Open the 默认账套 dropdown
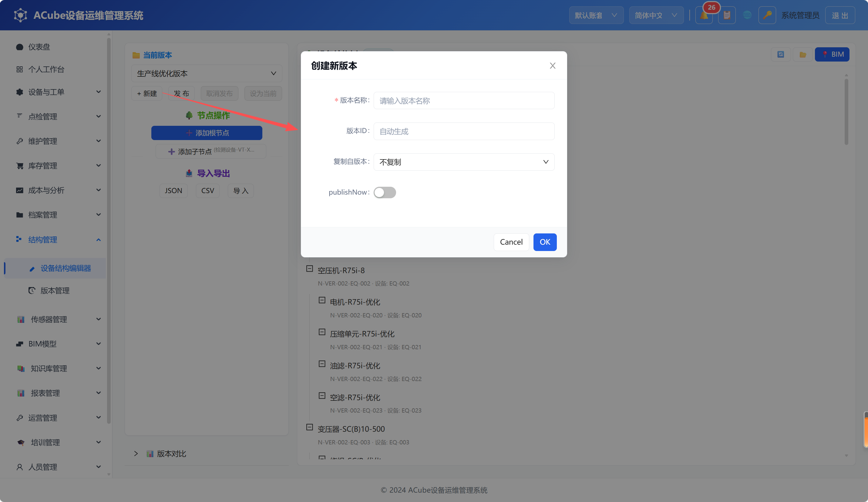The image size is (868, 502). tap(596, 15)
